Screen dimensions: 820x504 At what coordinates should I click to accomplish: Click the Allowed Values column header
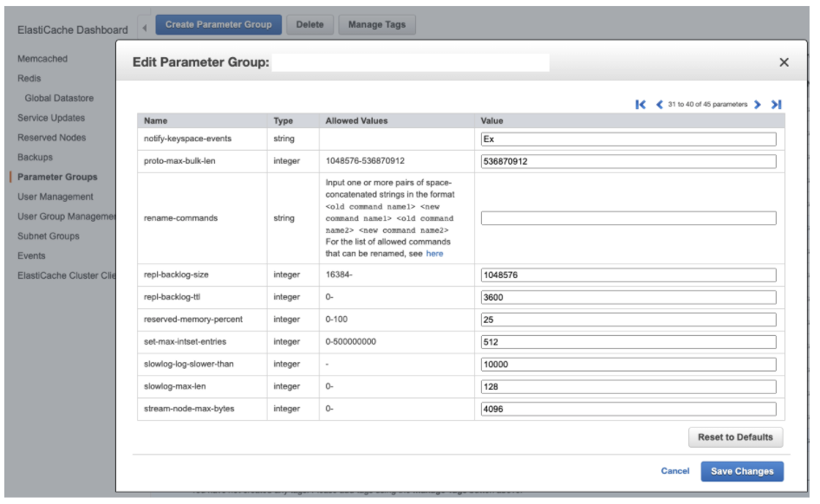(356, 120)
